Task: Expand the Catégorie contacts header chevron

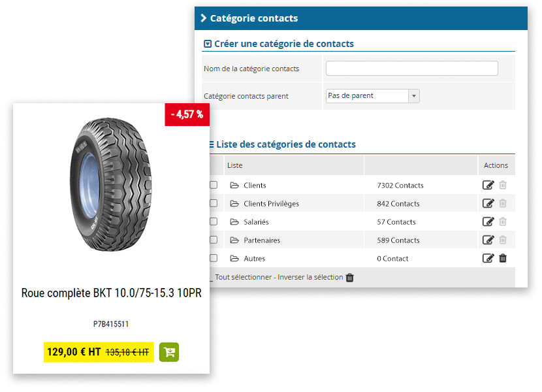Action: click(x=204, y=18)
